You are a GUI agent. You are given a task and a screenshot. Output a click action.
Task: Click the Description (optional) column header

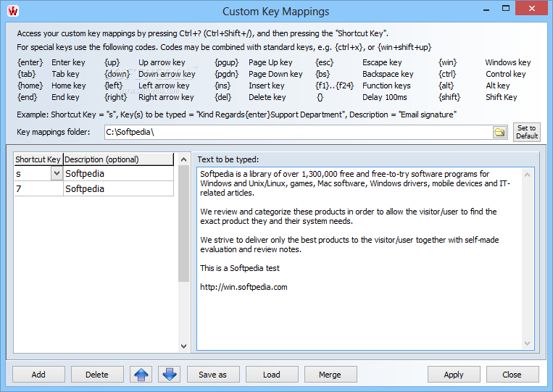[119, 159]
